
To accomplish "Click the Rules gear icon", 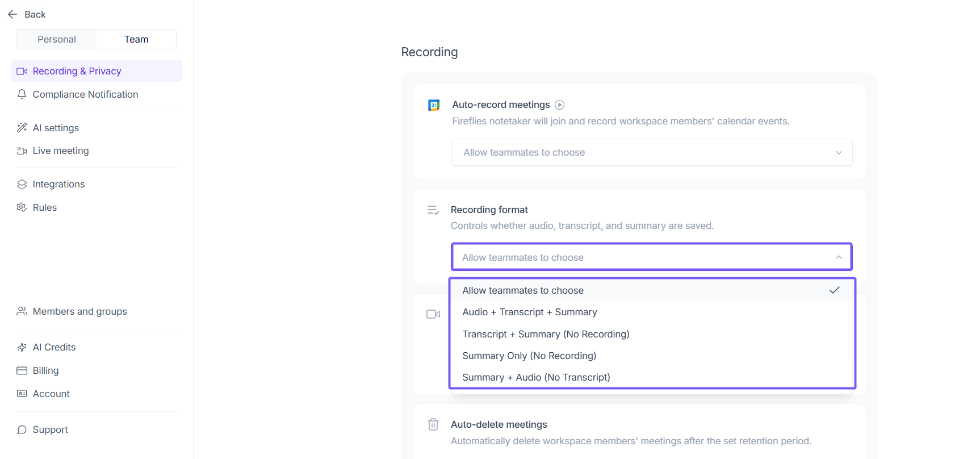I will tap(22, 207).
